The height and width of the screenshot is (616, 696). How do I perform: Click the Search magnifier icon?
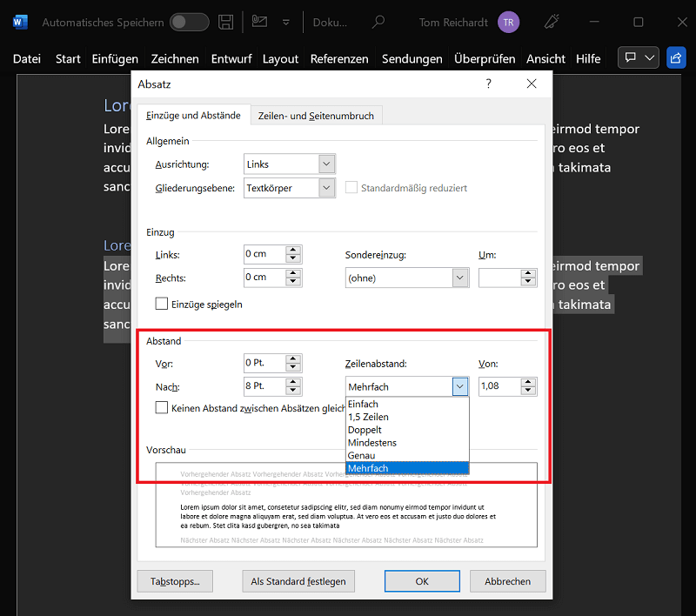point(378,22)
